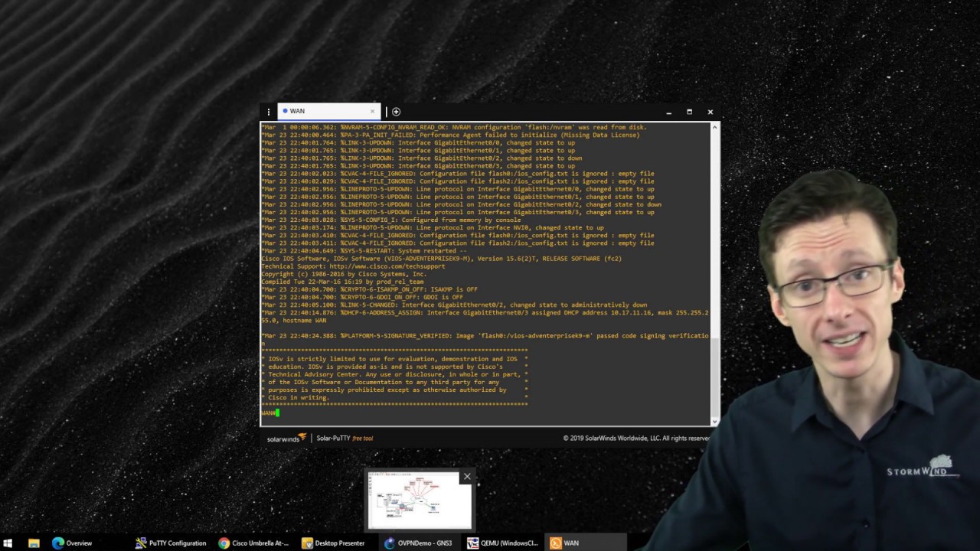Click terminal scrollbar down arrow
The image size is (980, 551).
(715, 421)
